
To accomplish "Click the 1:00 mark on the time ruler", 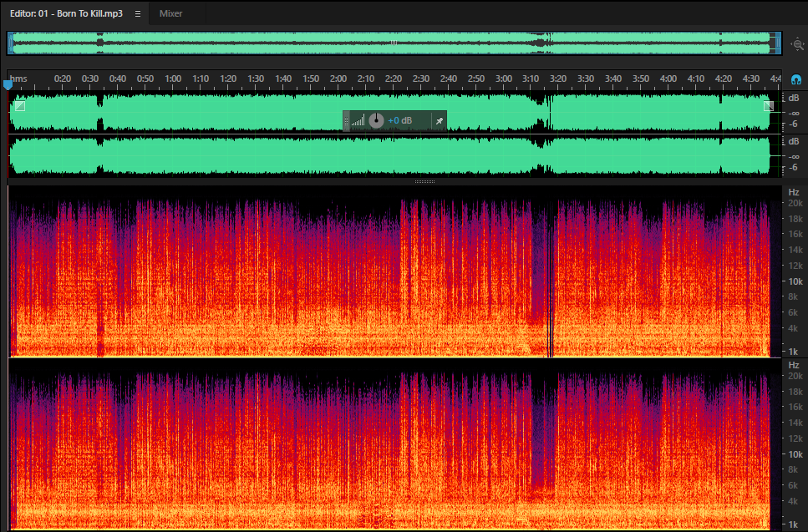I will (173, 79).
